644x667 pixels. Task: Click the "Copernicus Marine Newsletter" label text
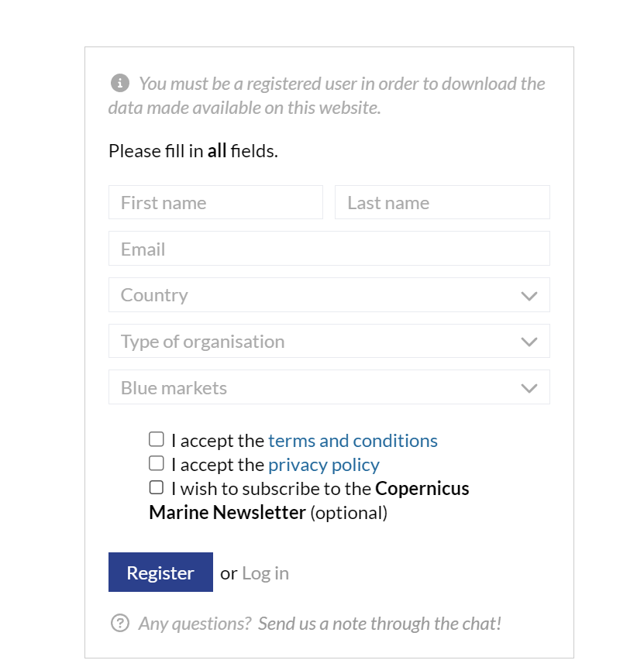227,513
